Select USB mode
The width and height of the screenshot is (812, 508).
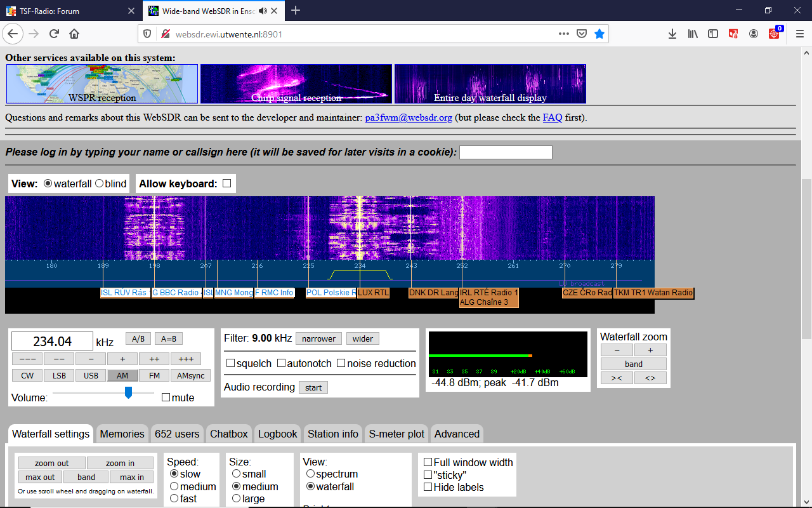click(91, 375)
